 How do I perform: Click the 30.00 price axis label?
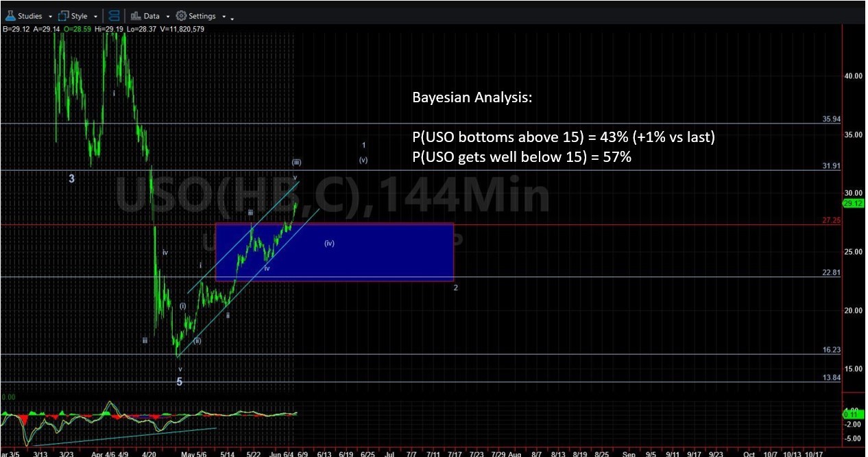tap(854, 193)
